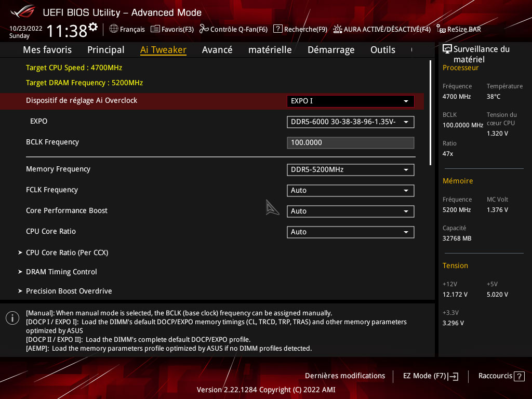This screenshot has height=399, width=532.
Task: Open Favoris (F3) favorites icon
Action: click(x=155, y=29)
